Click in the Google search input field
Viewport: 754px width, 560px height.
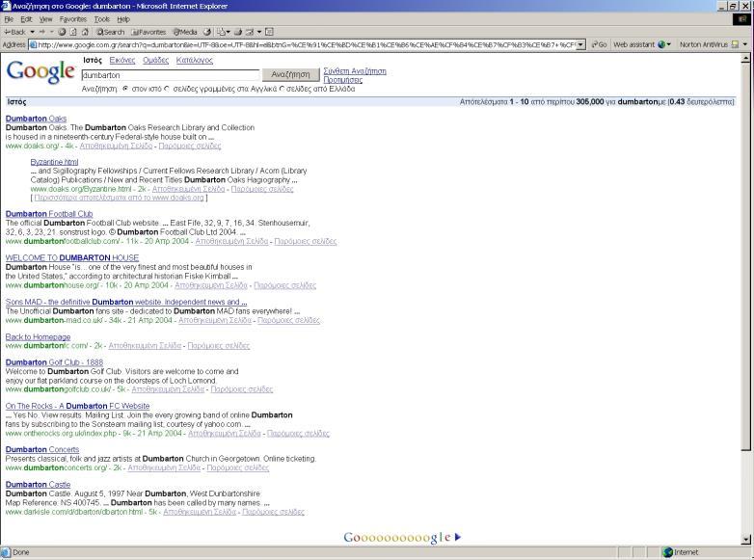171,75
